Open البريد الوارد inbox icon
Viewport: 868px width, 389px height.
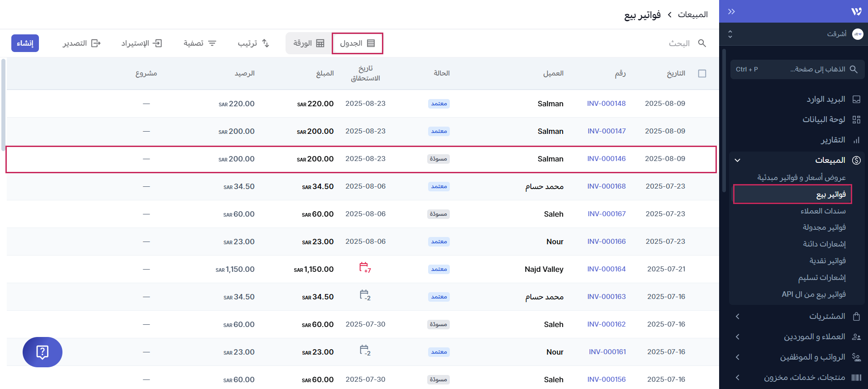tap(856, 100)
